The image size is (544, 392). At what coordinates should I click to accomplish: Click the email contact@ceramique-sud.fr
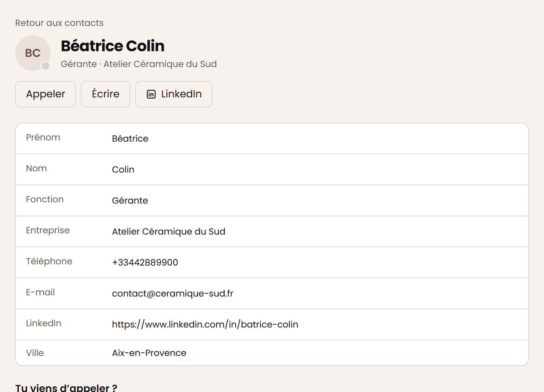pyautogui.click(x=172, y=293)
